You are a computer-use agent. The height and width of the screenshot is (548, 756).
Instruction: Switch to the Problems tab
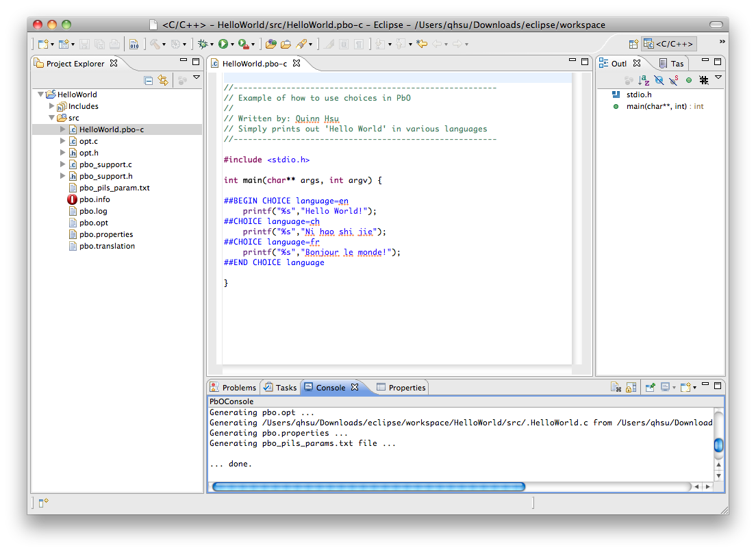click(x=233, y=388)
